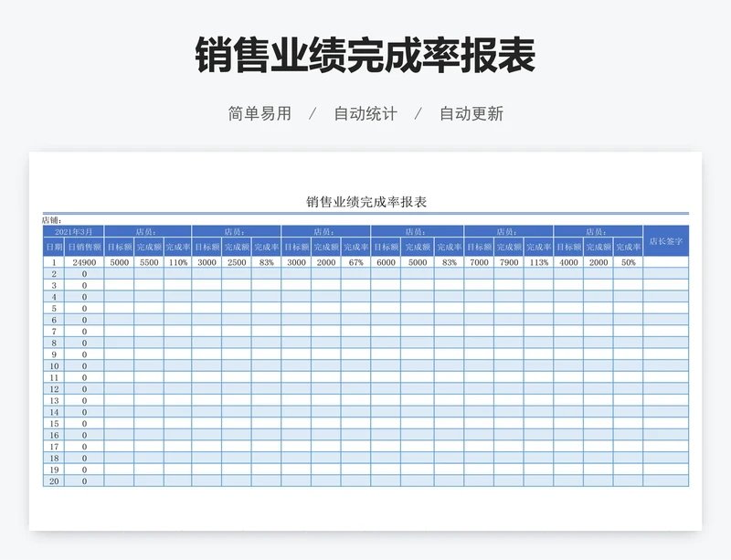Click date cell 5 in the 日期 column
The height and width of the screenshot is (560, 731).
point(54,308)
